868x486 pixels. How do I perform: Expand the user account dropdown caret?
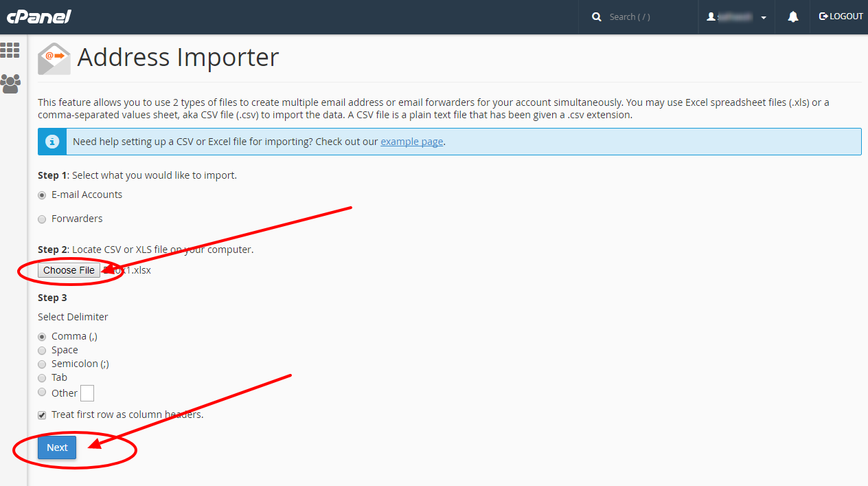[x=764, y=18]
